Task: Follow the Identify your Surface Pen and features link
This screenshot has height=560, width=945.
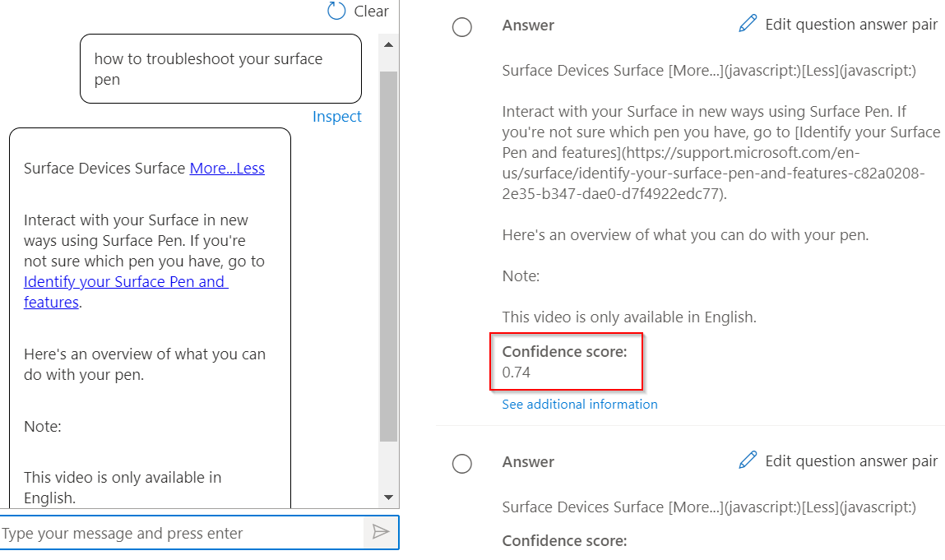Action: [x=125, y=292]
